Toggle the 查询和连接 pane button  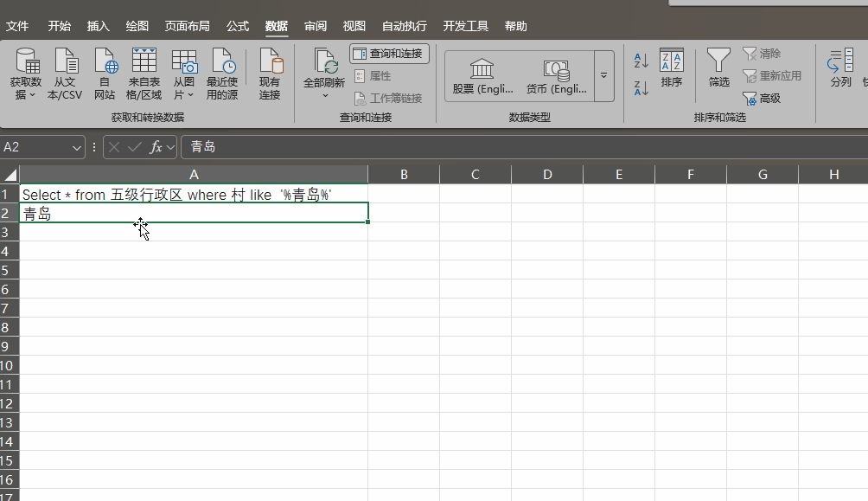tap(389, 54)
